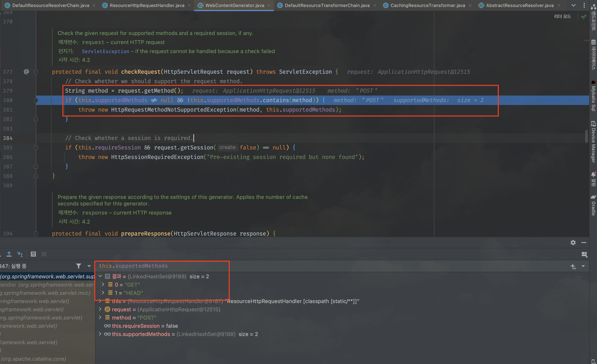Click the field icon next to method variable
The height and width of the screenshot is (364, 597).
(x=107, y=317)
